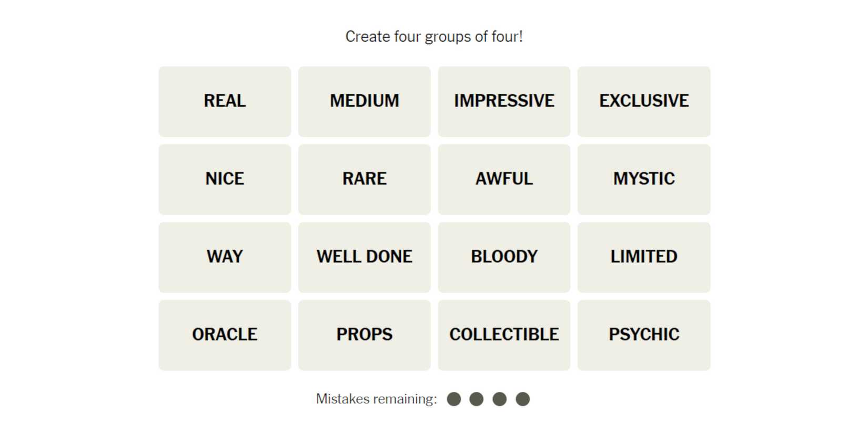This screenshot has width=868, height=434.
Task: Click the PROPS word tile
Action: pyautogui.click(x=364, y=335)
